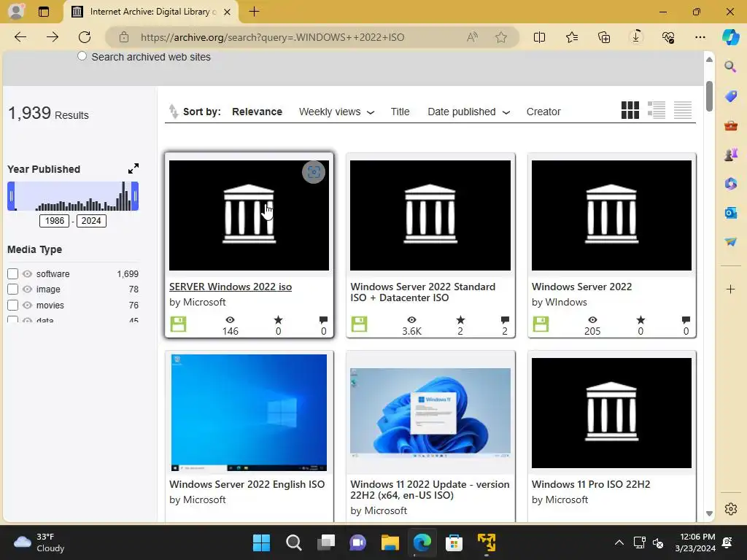Open Edge sidebar Tools briefcase icon
The image size is (747, 560).
[x=730, y=125]
